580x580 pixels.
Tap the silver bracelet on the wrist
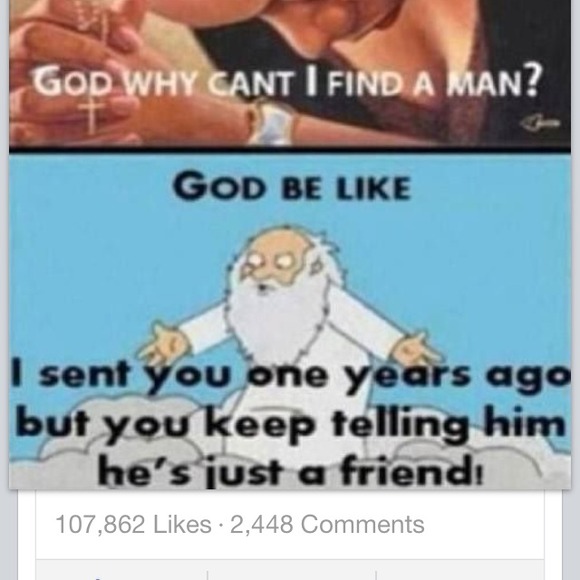pos(273,122)
